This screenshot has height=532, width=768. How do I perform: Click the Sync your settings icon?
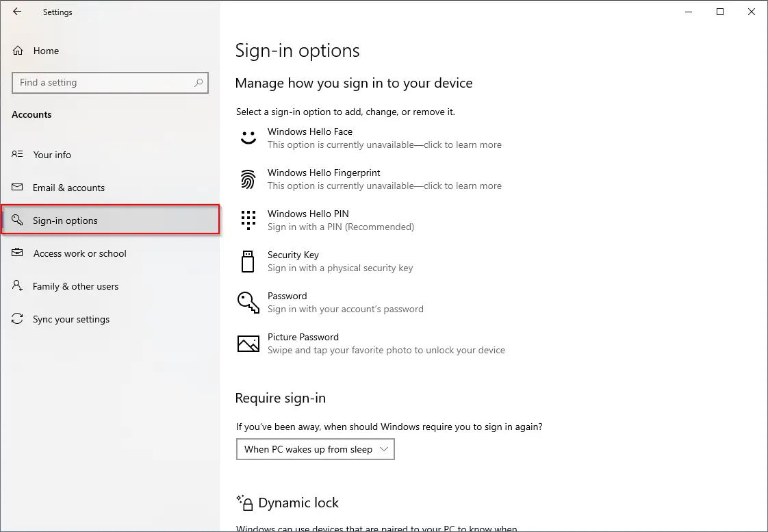(x=17, y=319)
